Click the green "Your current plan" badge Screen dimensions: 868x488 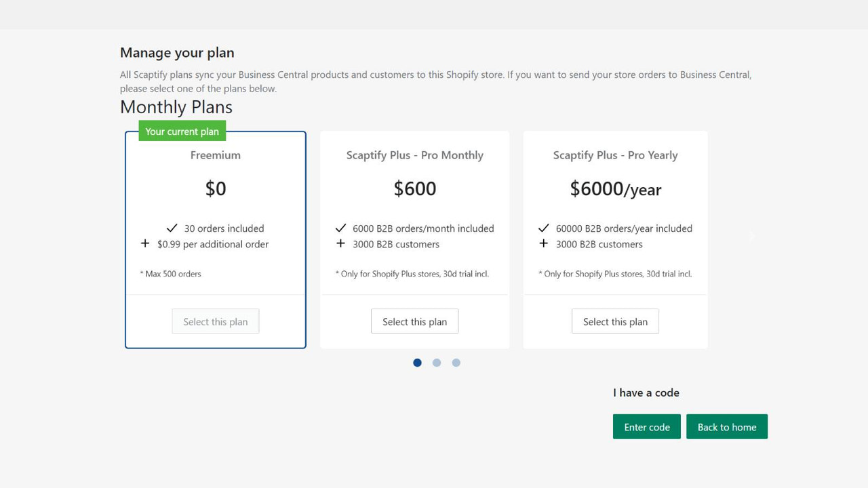182,131
